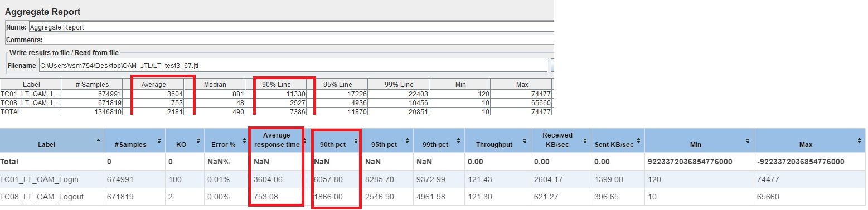Select Total Max value -9223372036854776000
The image size is (868, 210).
pos(801,162)
